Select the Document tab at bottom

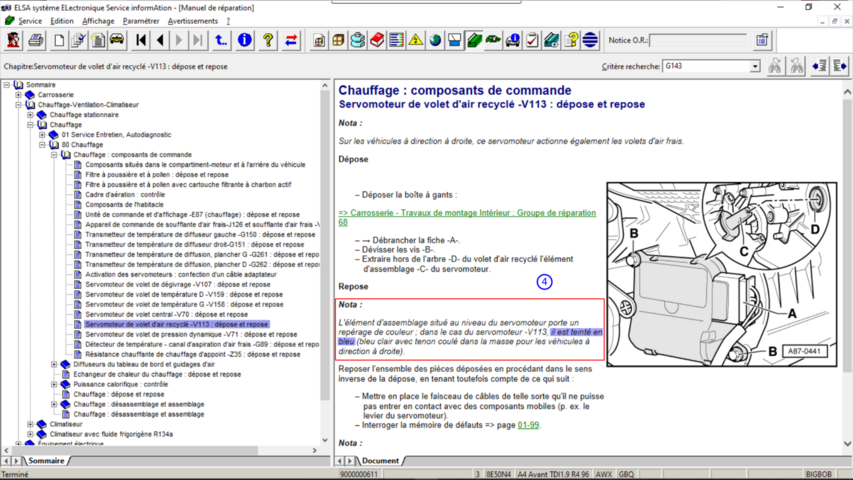pyautogui.click(x=380, y=461)
